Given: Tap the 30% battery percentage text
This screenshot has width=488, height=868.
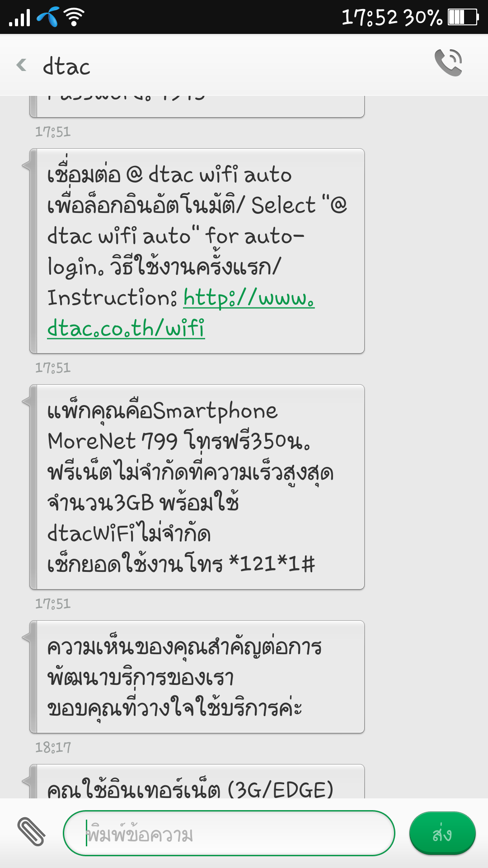Looking at the screenshot, I should tap(423, 17).
